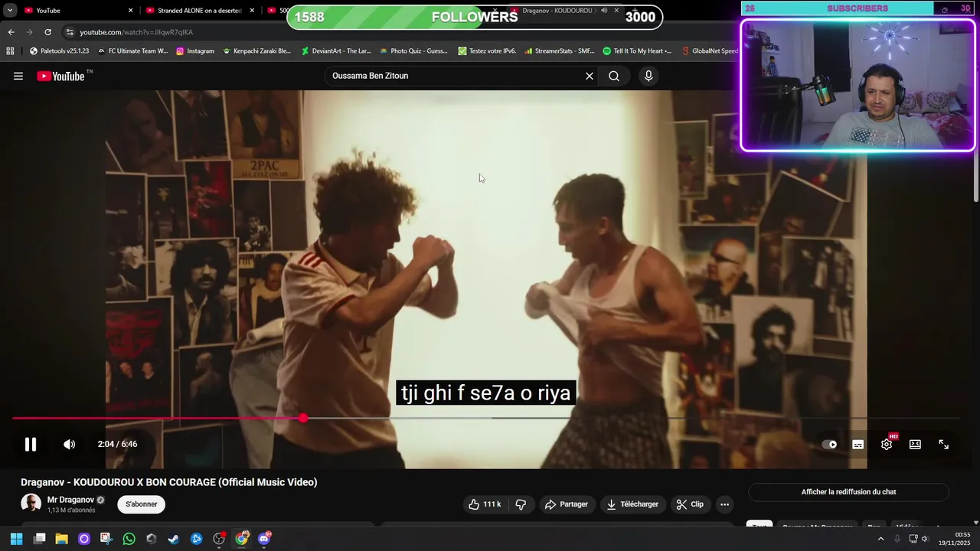980x551 pixels.
Task: Open the 'Photo Quiz - Guess...' bookmark
Action: tap(413, 51)
